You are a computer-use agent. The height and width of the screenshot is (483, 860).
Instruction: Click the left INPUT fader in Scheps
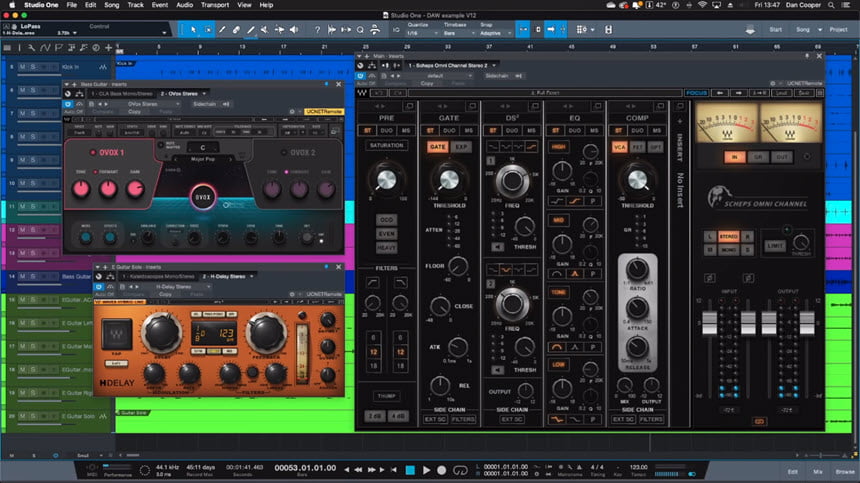click(x=709, y=322)
